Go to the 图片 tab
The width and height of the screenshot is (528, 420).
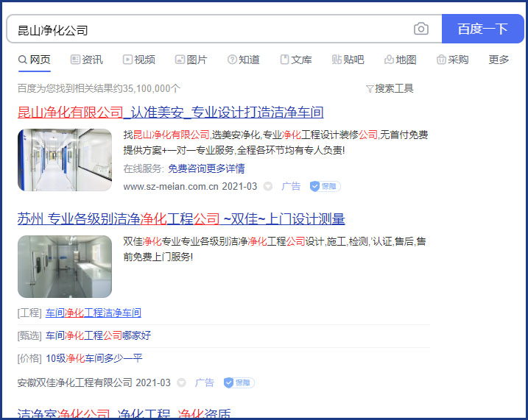(191, 60)
